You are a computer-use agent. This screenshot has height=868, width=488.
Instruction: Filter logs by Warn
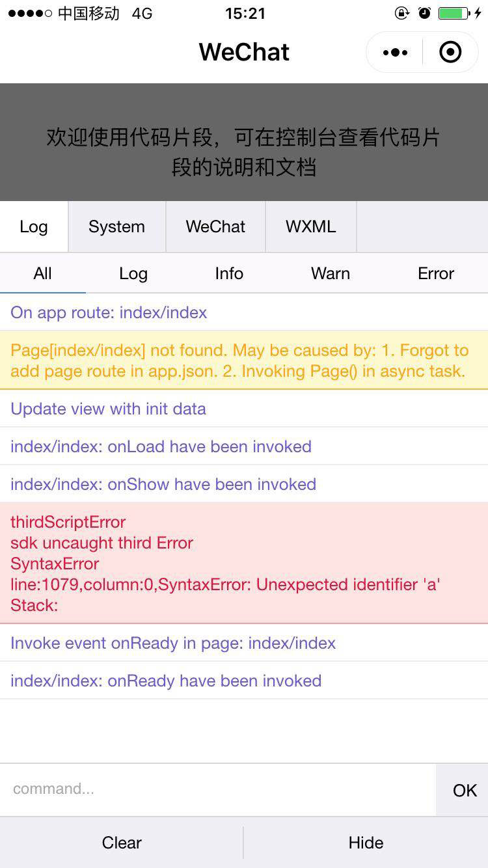pyautogui.click(x=331, y=273)
